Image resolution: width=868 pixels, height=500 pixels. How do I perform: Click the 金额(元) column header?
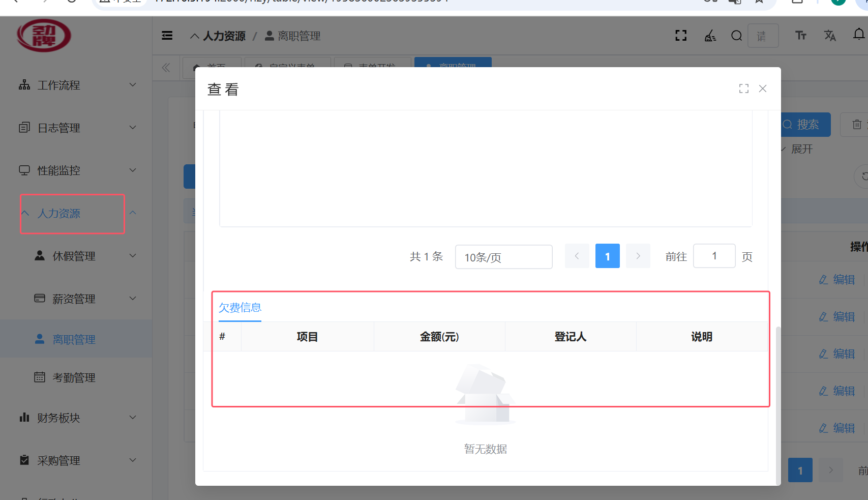tap(439, 337)
